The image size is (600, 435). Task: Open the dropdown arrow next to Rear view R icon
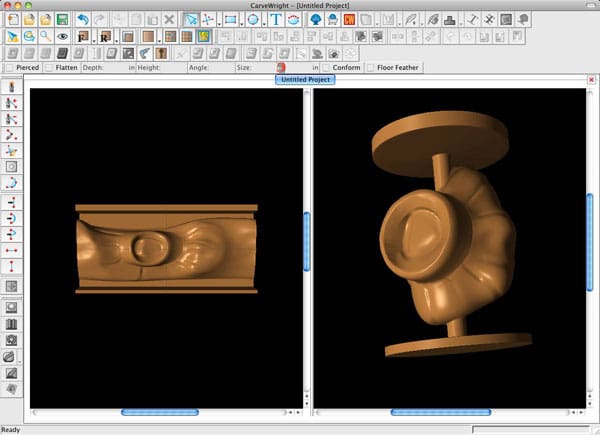click(116, 41)
